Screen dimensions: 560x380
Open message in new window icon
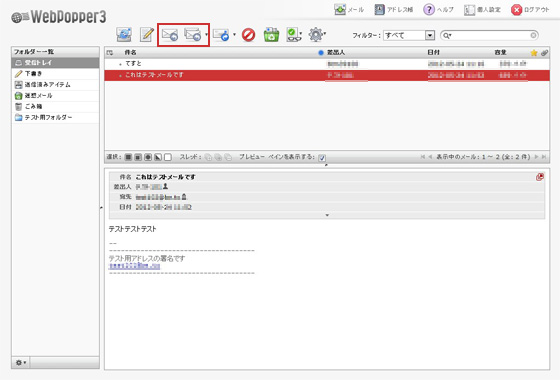pos(540,177)
